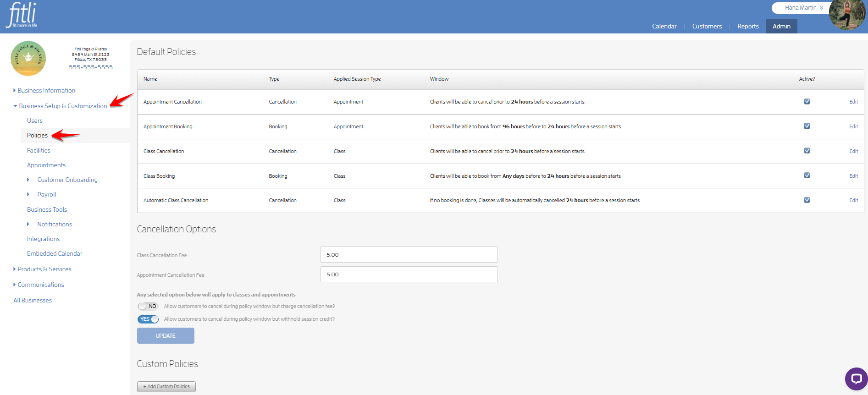Open the Admin tab
868x395 pixels.
coord(781,26)
